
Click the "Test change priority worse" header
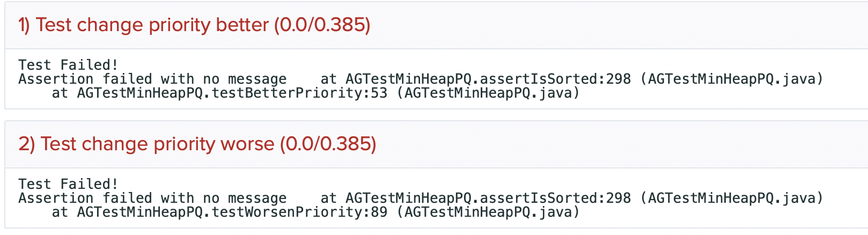(x=157, y=144)
